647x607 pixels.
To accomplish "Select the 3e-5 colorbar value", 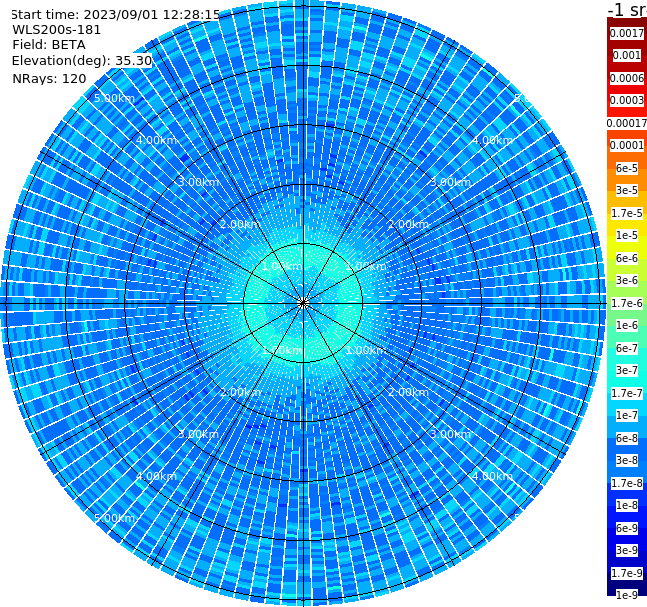I will pos(627,190).
